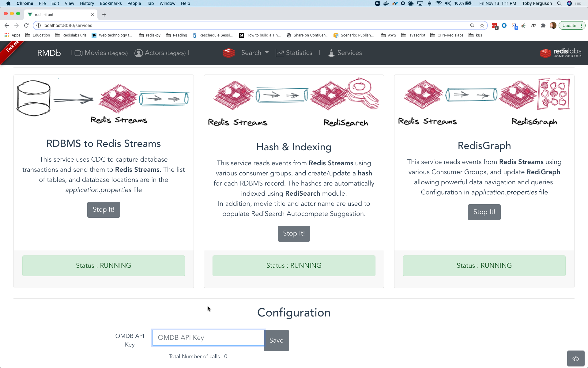The height and width of the screenshot is (368, 588).
Task: Click the redislabs home logo
Action: coord(561,53)
